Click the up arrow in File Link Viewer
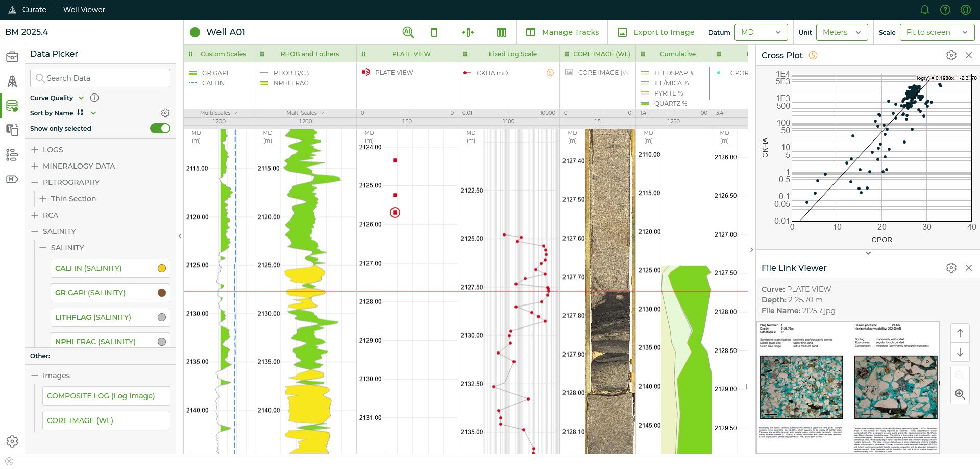This screenshot has height=469, width=980. pos(960,333)
